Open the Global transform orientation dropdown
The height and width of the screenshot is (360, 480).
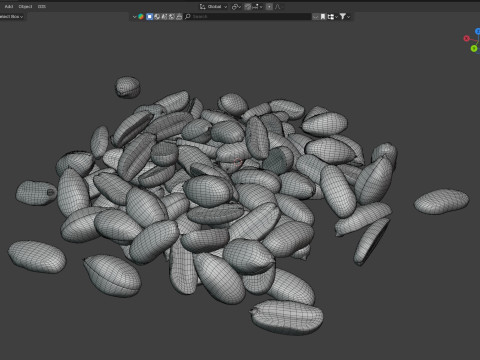pos(214,7)
